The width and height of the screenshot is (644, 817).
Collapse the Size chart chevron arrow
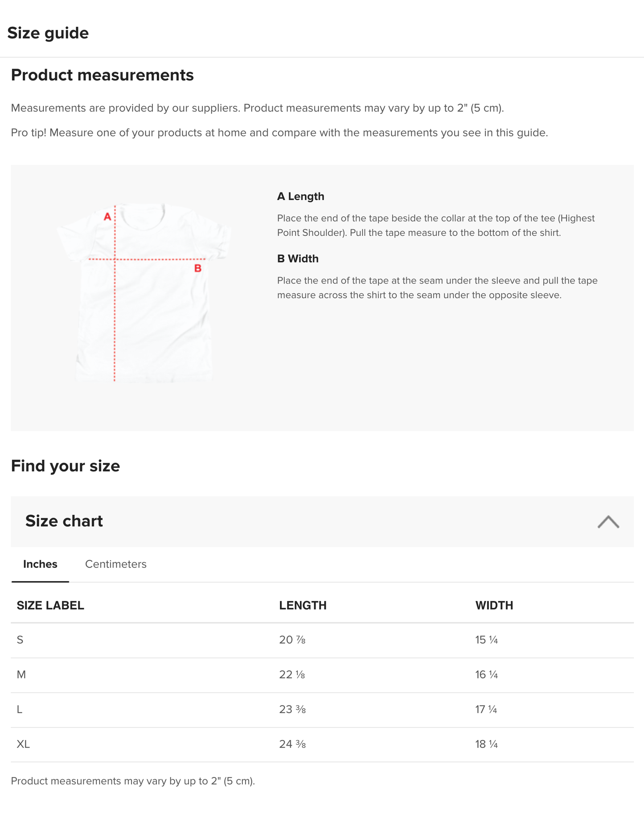(x=608, y=521)
